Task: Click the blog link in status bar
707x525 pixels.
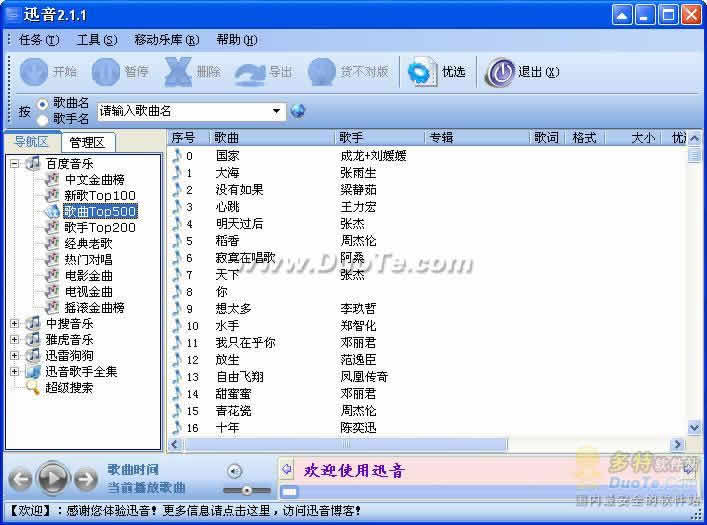Action: coord(262,511)
